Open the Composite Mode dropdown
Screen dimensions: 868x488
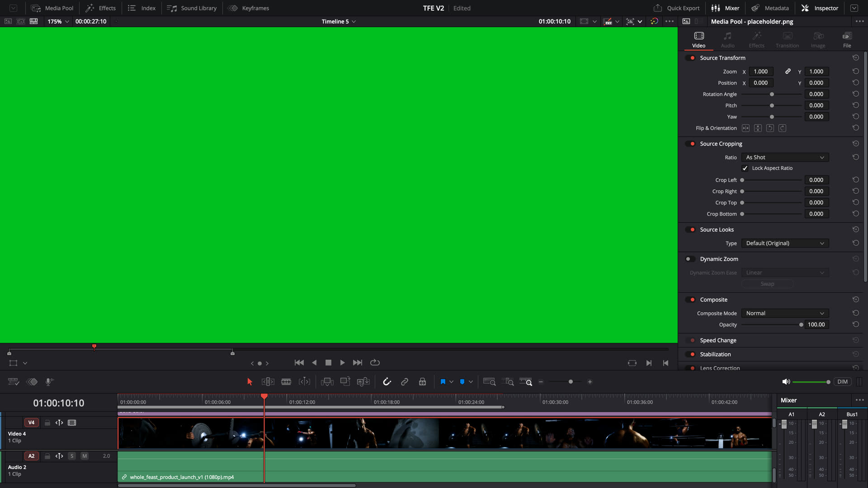785,313
